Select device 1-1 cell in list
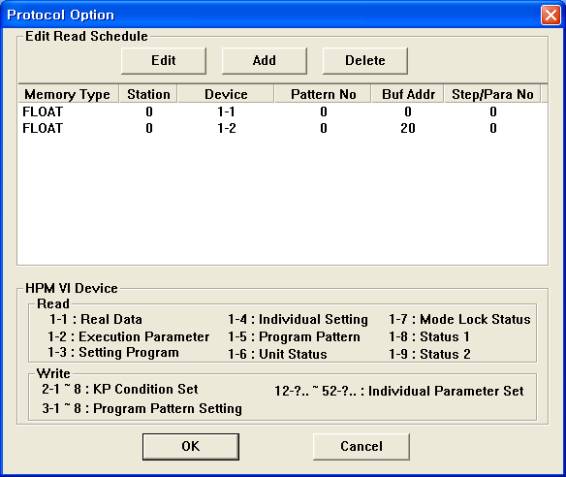Image resolution: width=566 pixels, height=477 pixels. tap(226, 112)
